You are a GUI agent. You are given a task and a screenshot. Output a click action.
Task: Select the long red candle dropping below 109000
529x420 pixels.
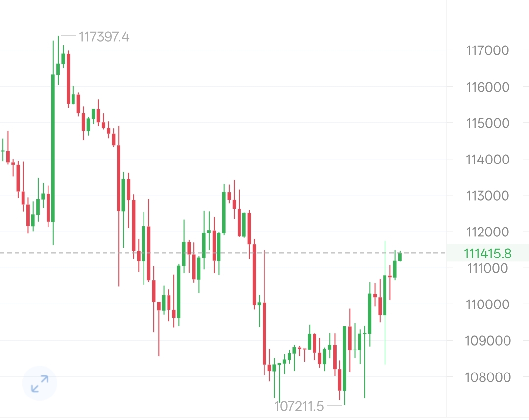coord(264,333)
